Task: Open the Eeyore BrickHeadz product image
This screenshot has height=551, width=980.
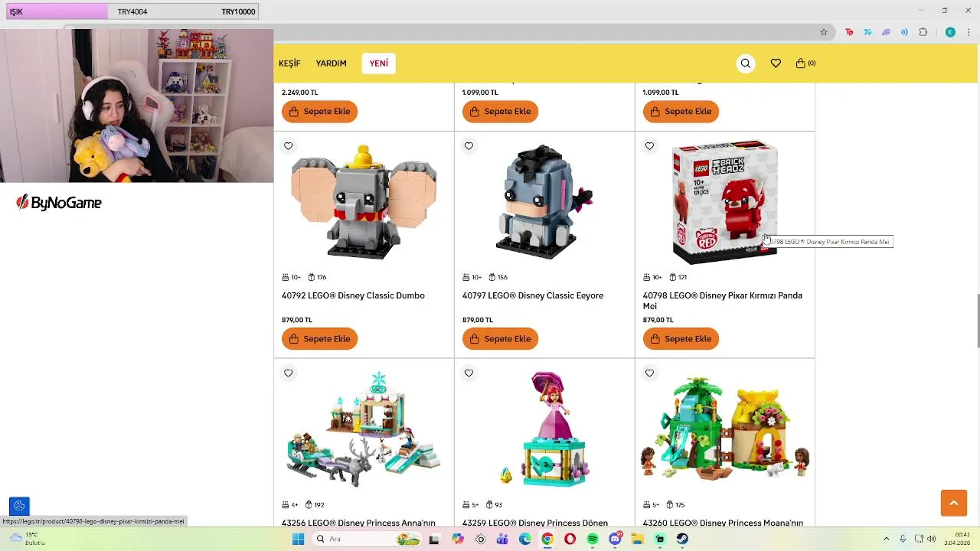Action: click(544, 202)
